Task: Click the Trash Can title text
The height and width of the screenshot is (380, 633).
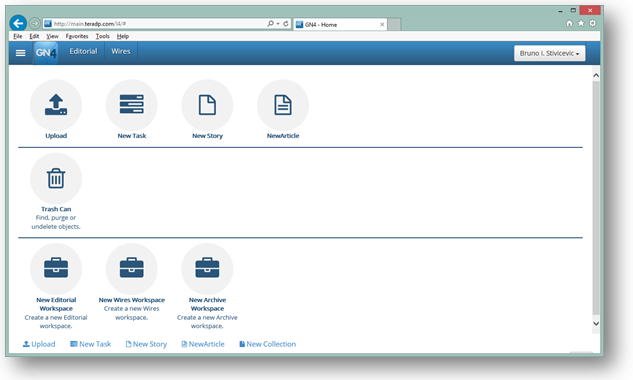Action: pyautogui.click(x=56, y=209)
